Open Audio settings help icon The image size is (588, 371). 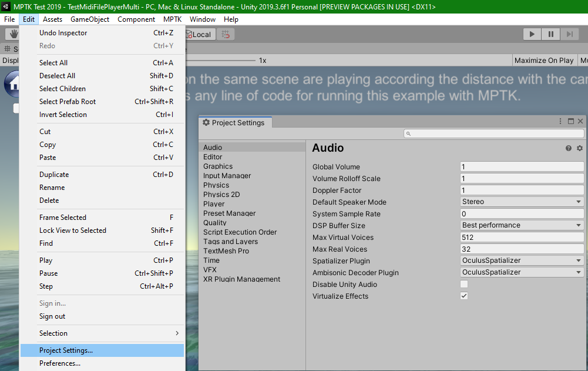coord(569,148)
